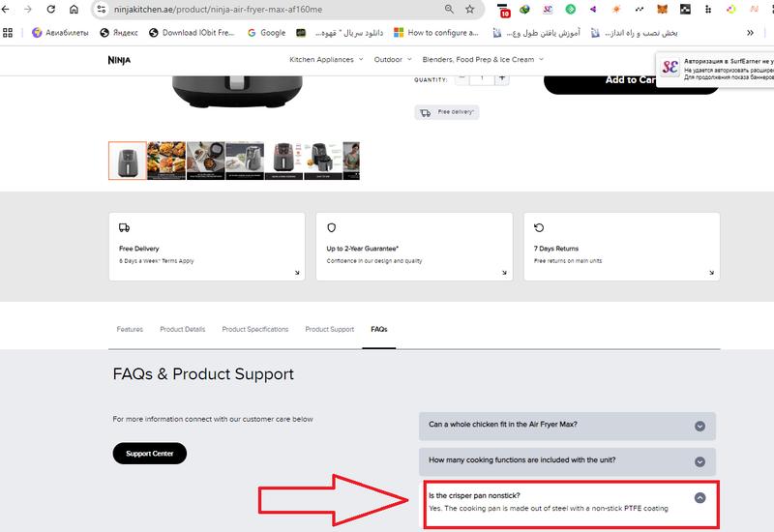Open the Features tab
The height and width of the screenshot is (532, 774).
(x=130, y=329)
